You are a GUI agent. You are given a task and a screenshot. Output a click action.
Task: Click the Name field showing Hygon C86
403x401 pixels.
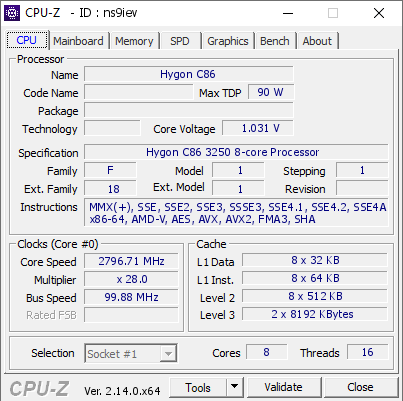(189, 74)
